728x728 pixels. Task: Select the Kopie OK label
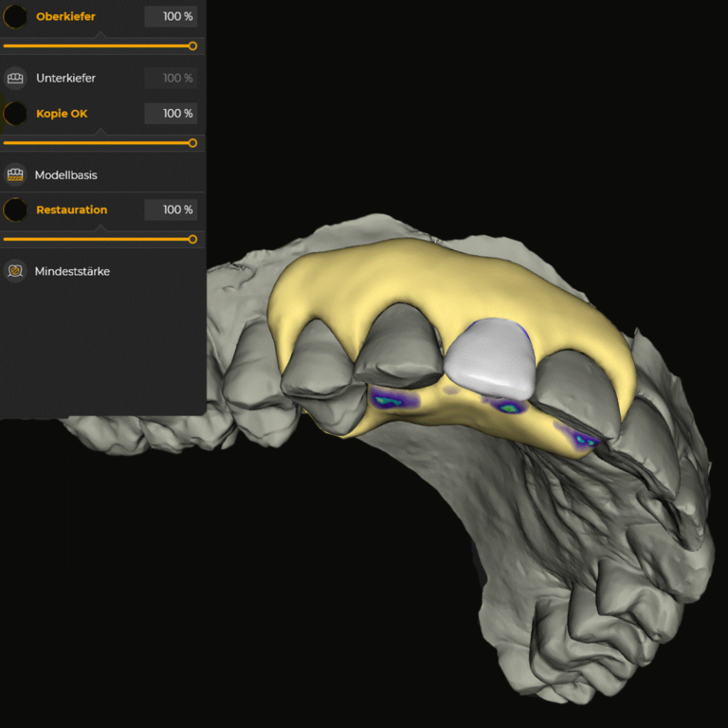[x=62, y=114]
